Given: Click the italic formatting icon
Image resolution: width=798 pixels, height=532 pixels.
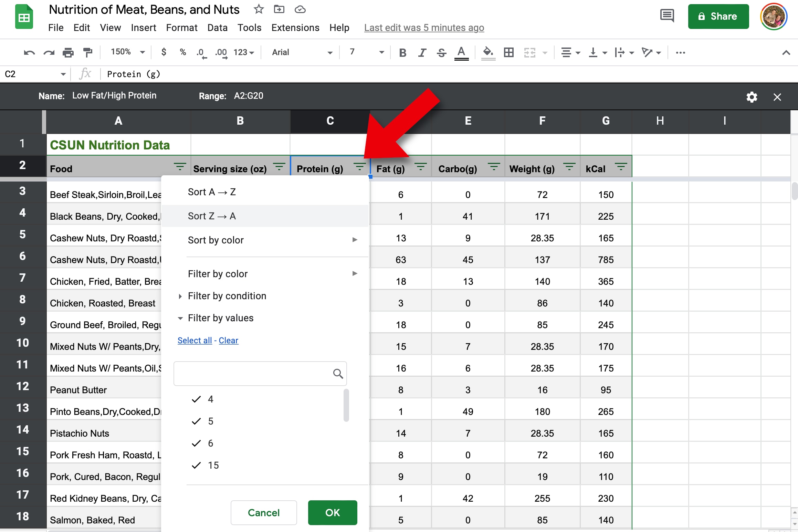Looking at the screenshot, I should (422, 54).
